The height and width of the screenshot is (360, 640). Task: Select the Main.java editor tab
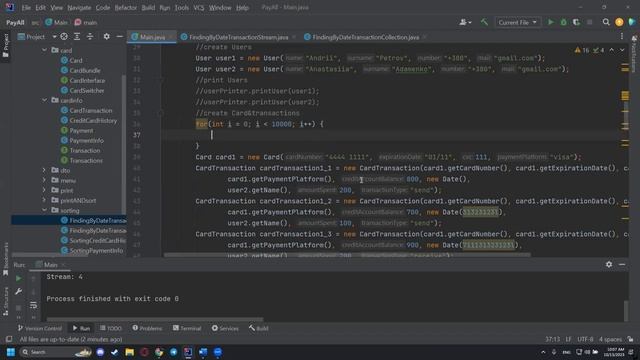pos(152,37)
